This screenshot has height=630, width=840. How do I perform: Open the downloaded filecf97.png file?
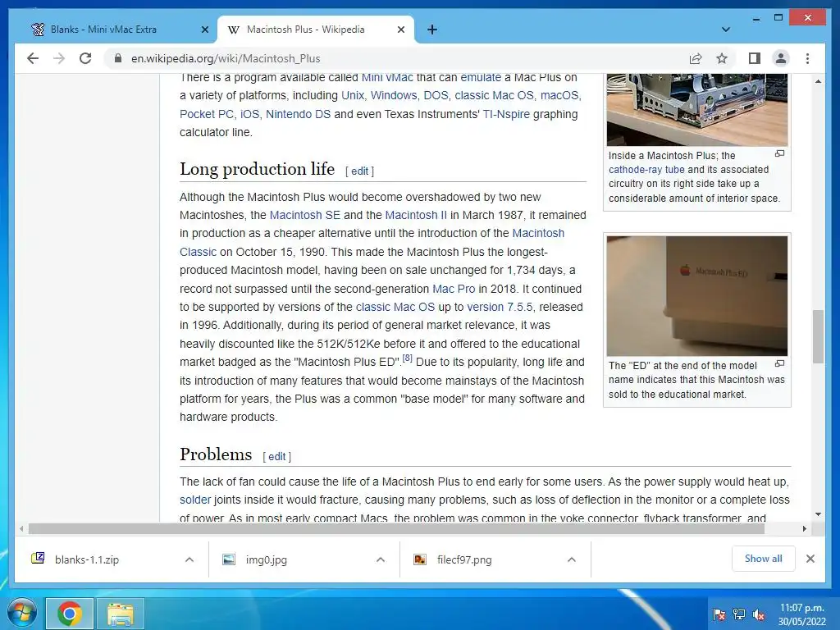click(x=464, y=559)
